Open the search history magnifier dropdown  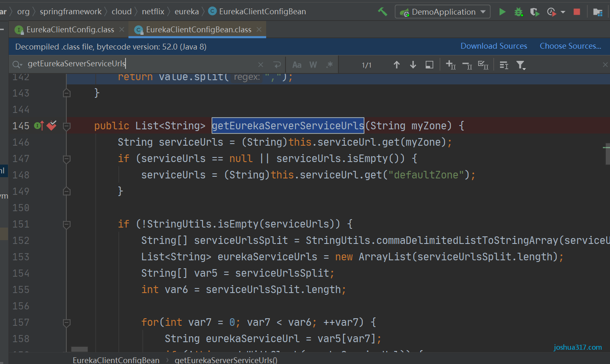[x=17, y=64]
